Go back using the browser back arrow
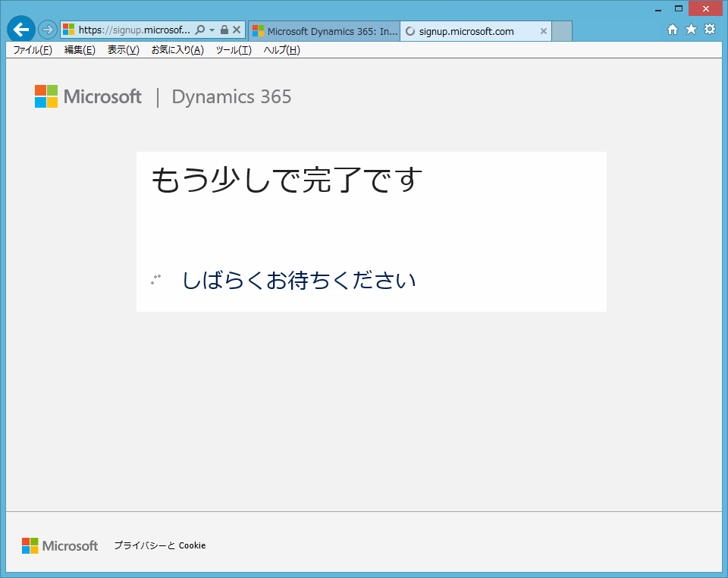This screenshot has width=728, height=578. (x=21, y=30)
